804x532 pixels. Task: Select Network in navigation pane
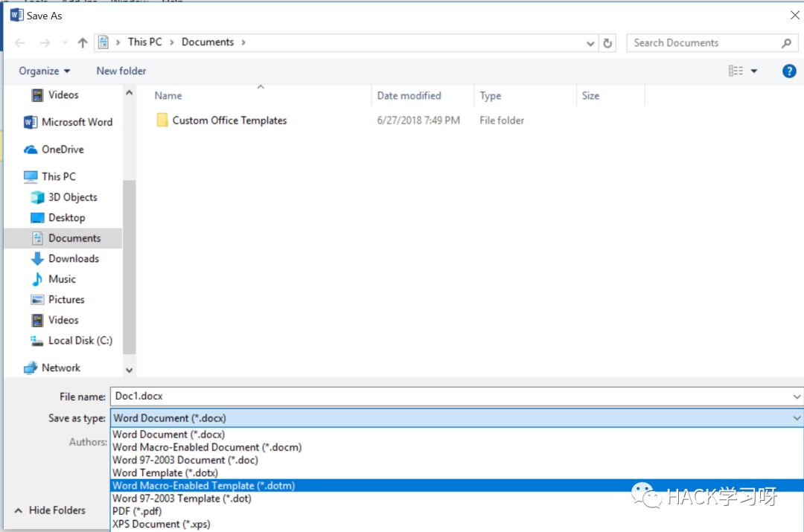(60, 368)
